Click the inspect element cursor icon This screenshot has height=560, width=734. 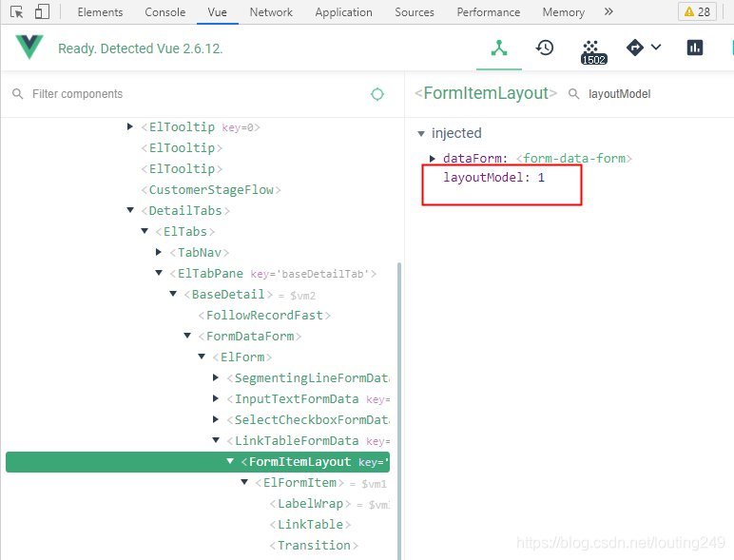tap(17, 12)
